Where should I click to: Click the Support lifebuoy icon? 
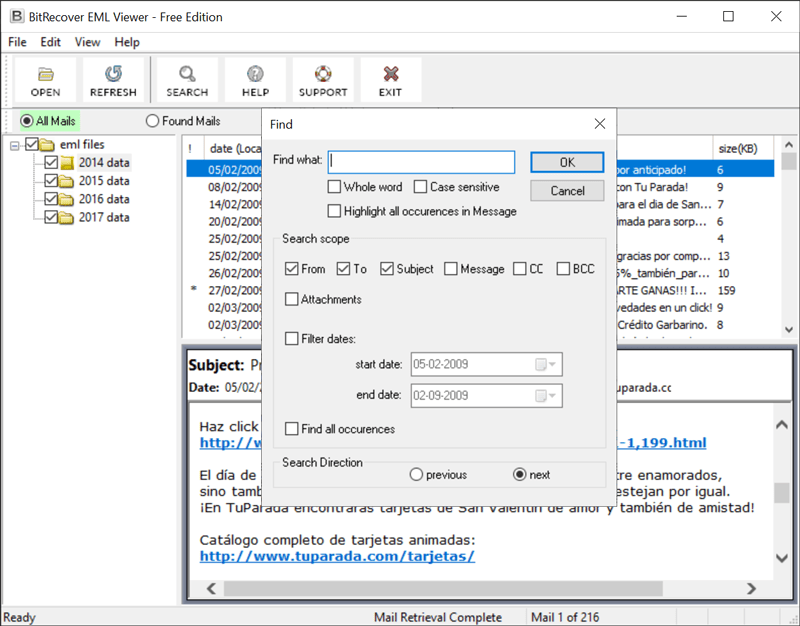click(322, 74)
